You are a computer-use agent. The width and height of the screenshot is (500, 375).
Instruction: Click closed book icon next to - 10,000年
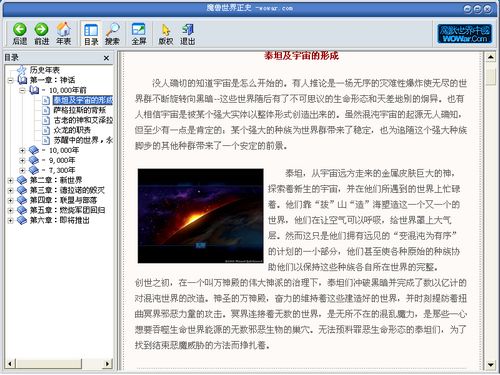(34, 150)
